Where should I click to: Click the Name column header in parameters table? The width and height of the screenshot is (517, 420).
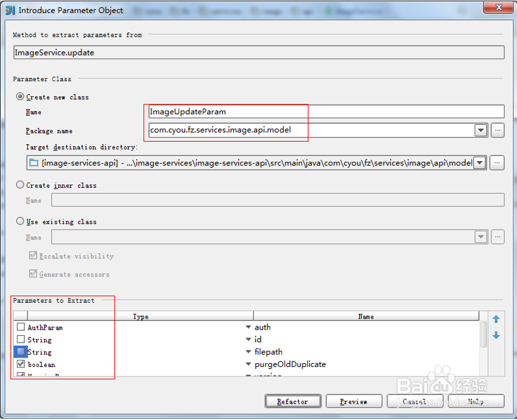click(x=366, y=316)
